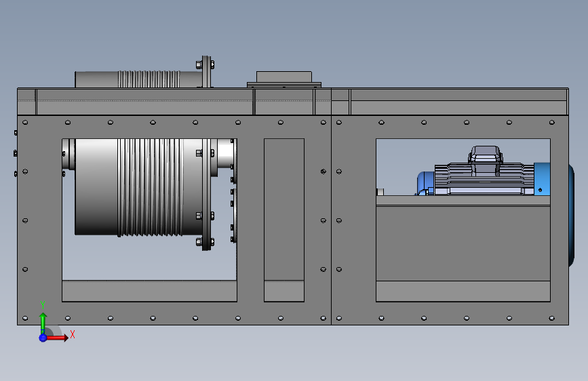The image size is (588, 381).
Task: Click the red X axis arrow of the triad
Action: pos(57,338)
